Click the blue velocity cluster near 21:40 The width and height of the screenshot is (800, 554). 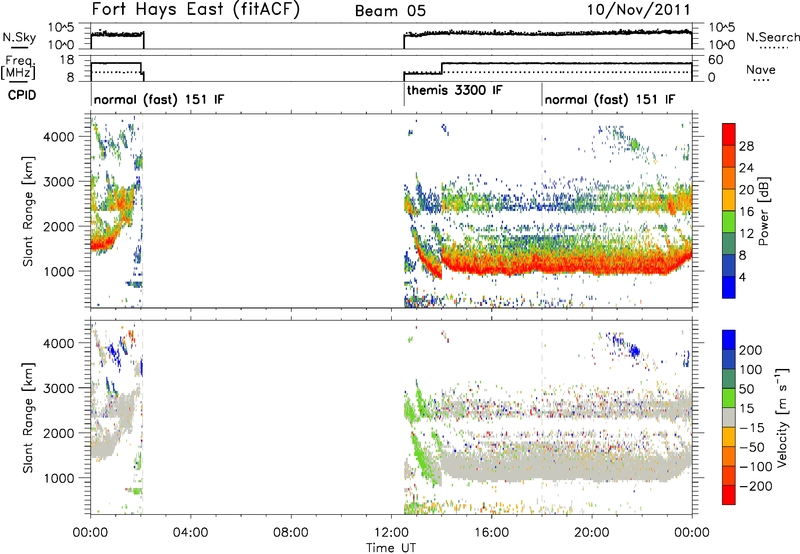point(634,350)
